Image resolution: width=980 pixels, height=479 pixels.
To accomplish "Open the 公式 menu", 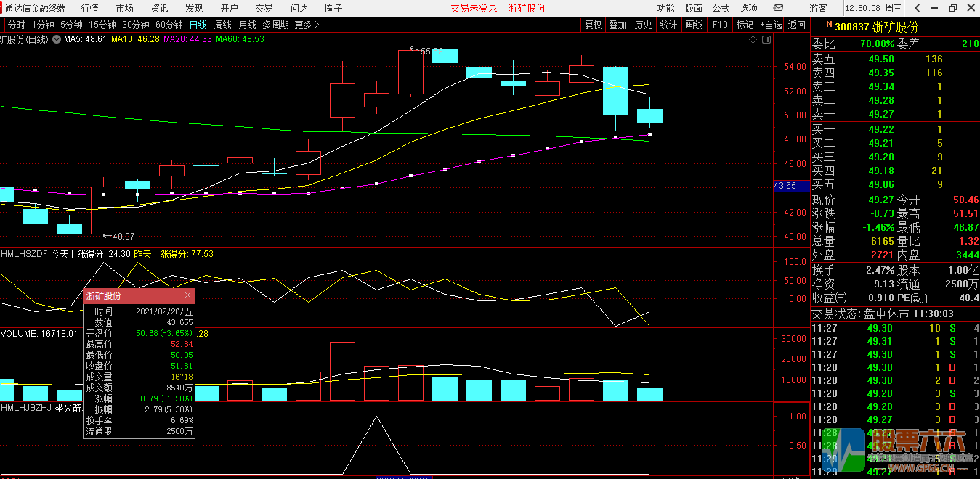I will (x=721, y=8).
